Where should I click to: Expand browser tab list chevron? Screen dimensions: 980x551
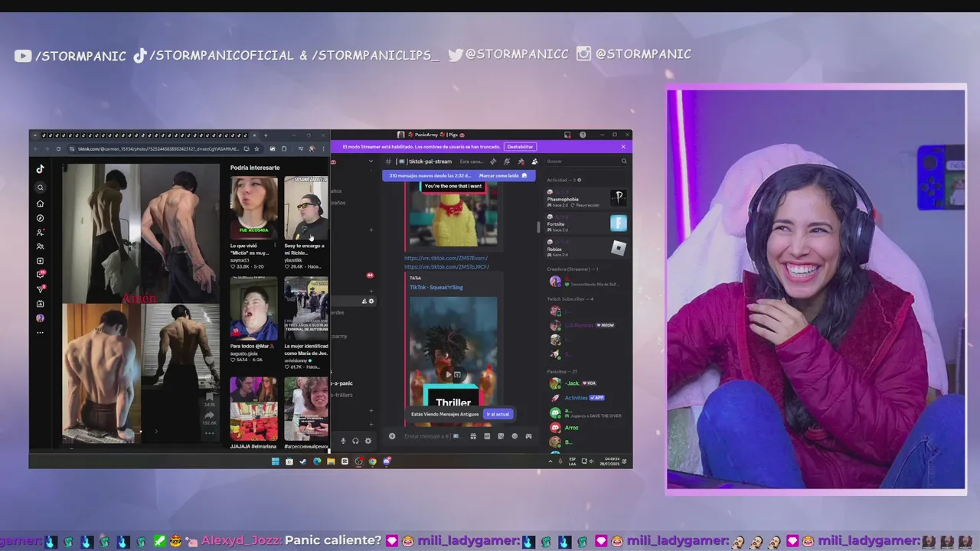click(x=34, y=135)
